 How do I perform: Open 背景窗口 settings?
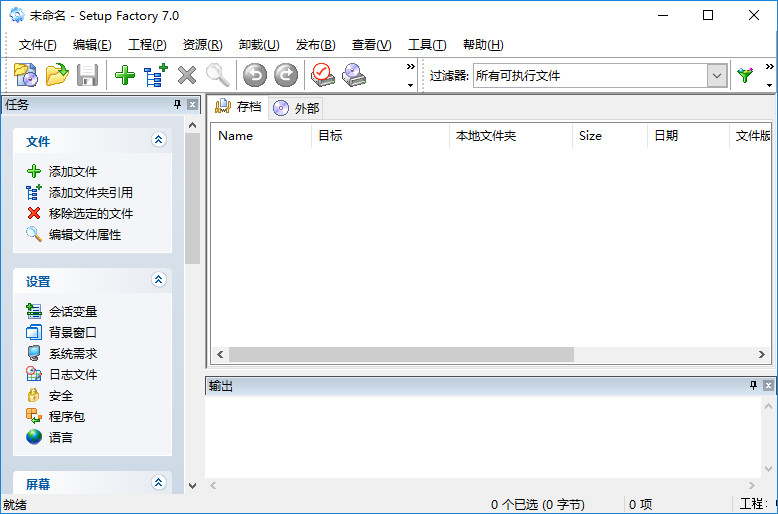73,332
